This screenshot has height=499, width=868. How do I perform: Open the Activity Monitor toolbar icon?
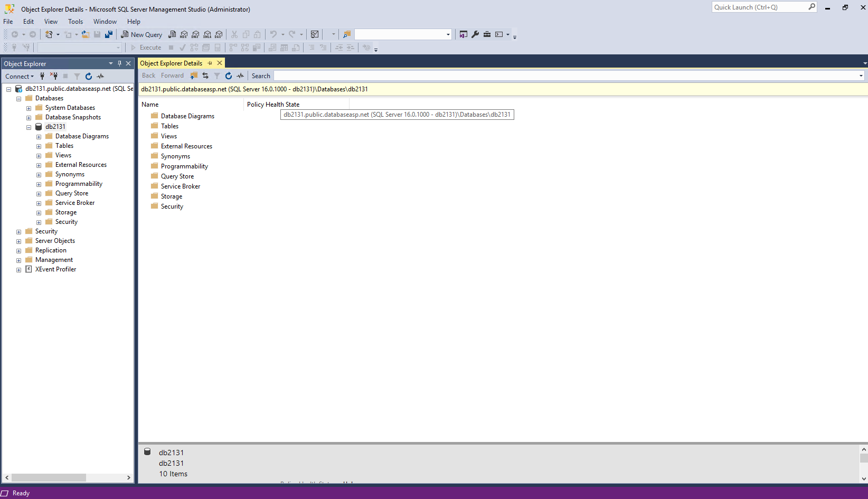[x=315, y=34]
